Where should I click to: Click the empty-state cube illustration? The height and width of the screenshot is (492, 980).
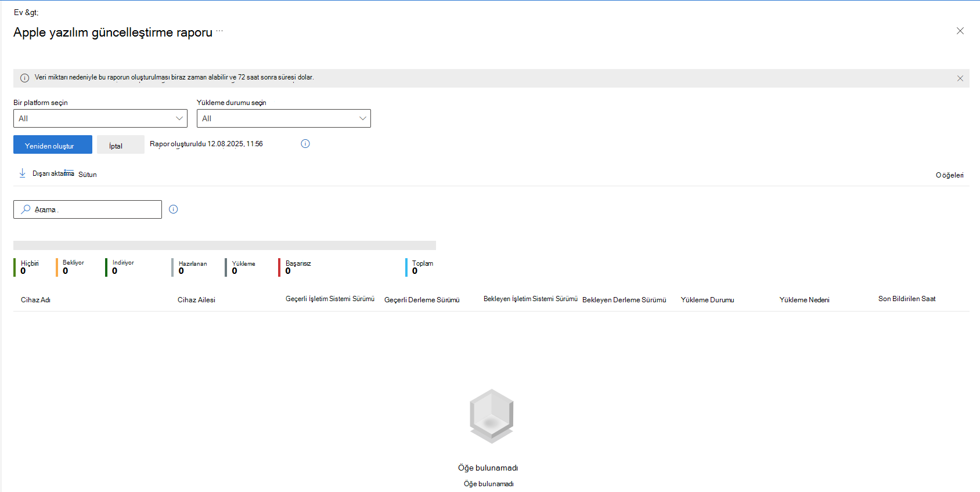[491, 417]
